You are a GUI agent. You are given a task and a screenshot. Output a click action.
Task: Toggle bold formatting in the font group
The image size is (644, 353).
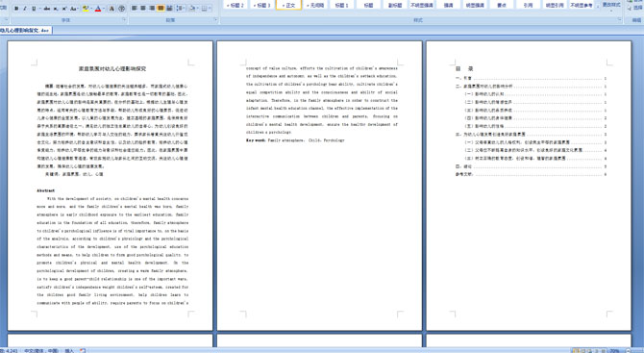[16, 9]
